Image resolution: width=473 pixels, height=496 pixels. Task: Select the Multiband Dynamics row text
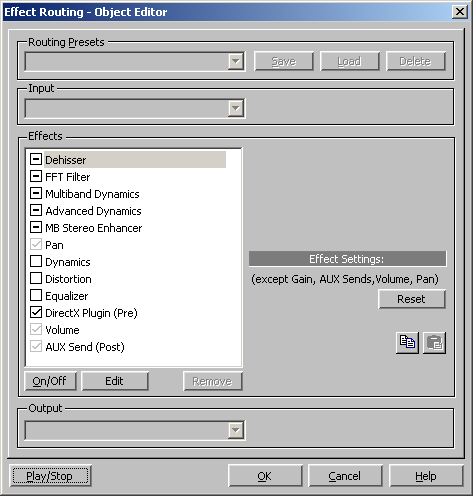pyautogui.click(x=92, y=194)
